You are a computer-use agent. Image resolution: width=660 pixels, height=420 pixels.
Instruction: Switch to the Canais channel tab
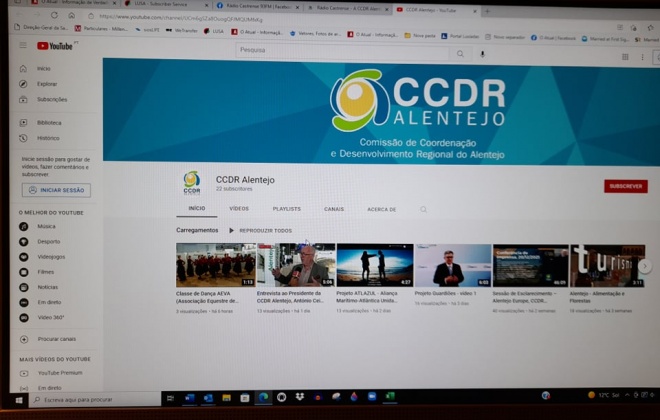click(x=334, y=209)
